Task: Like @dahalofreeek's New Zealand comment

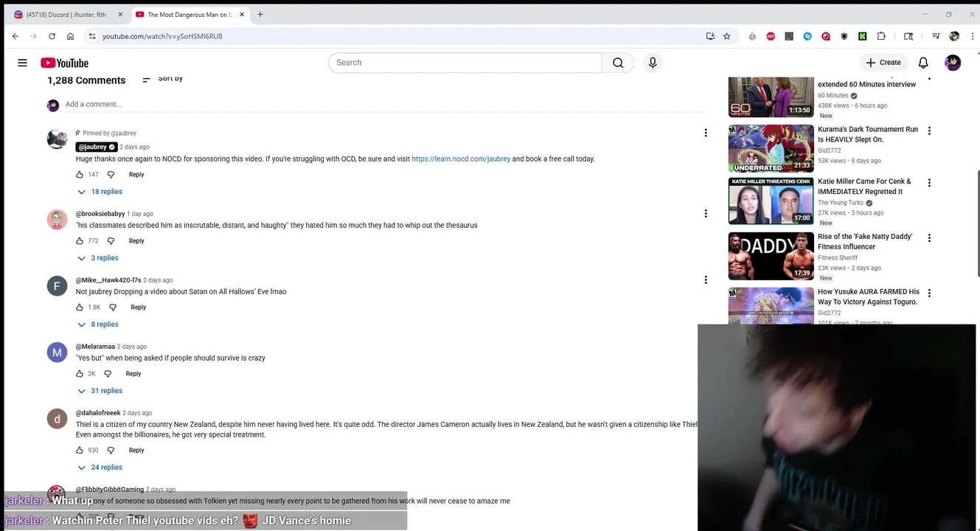Action: point(80,451)
